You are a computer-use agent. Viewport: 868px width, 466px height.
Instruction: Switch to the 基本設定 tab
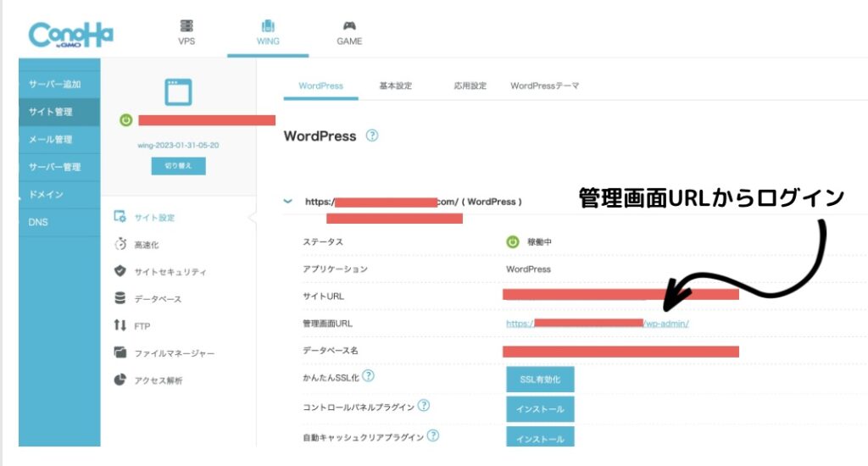(x=395, y=86)
